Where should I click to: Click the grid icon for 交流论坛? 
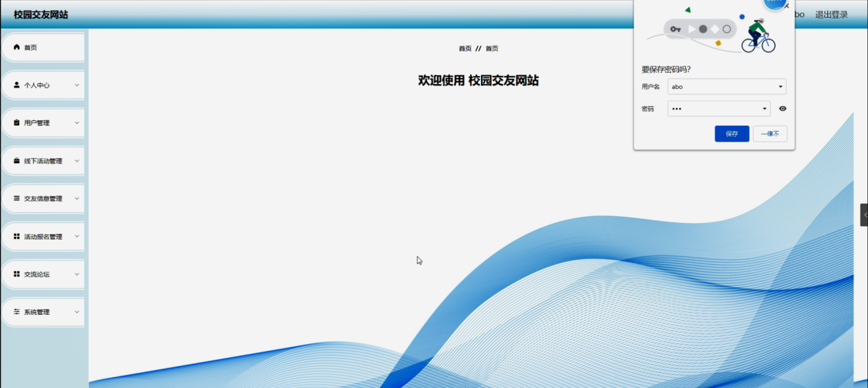[x=16, y=274]
